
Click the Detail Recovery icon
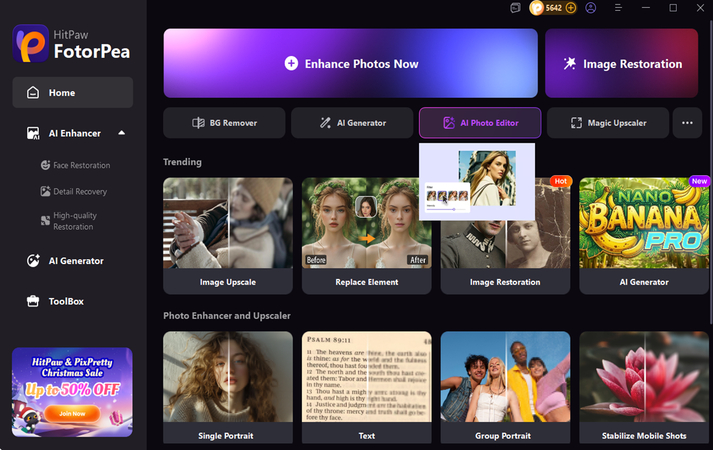pyautogui.click(x=45, y=191)
